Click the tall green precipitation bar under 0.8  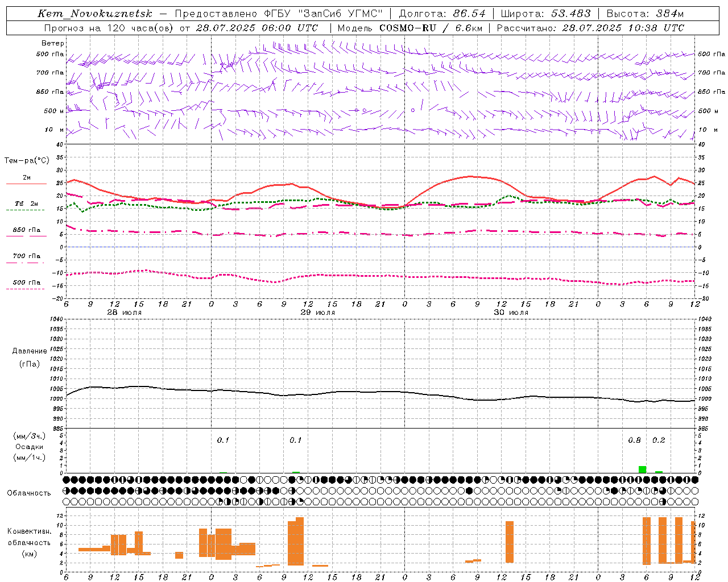tap(642, 469)
